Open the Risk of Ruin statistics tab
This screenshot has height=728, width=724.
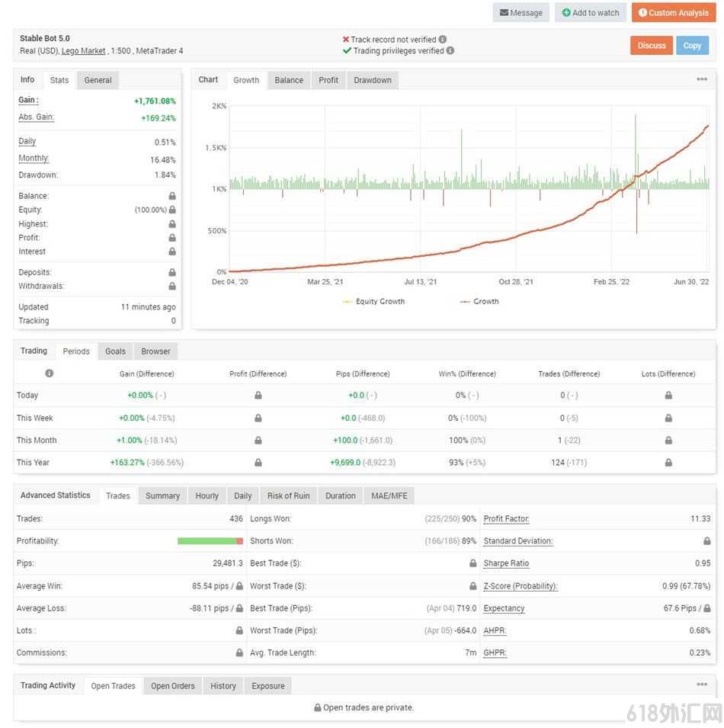(288, 495)
